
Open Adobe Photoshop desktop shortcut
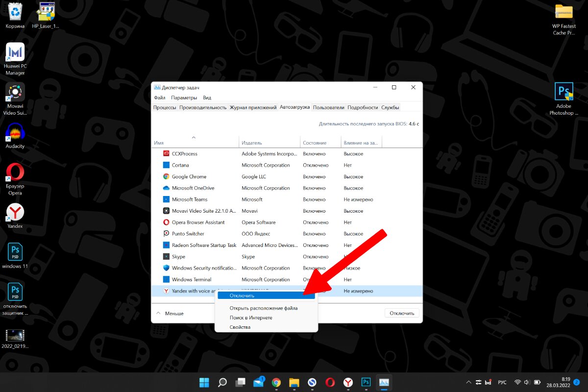(x=563, y=99)
